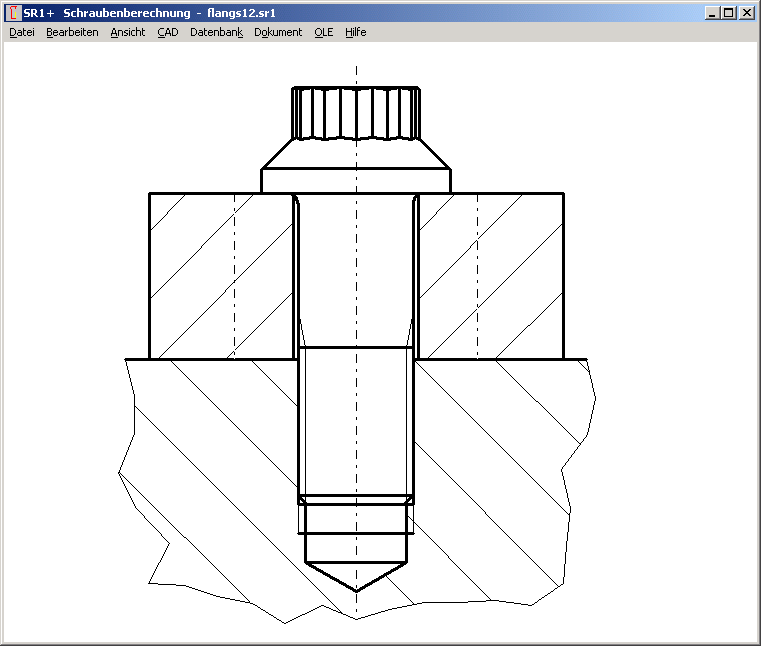Click the title bar text flangs12.sr1

click(241, 13)
